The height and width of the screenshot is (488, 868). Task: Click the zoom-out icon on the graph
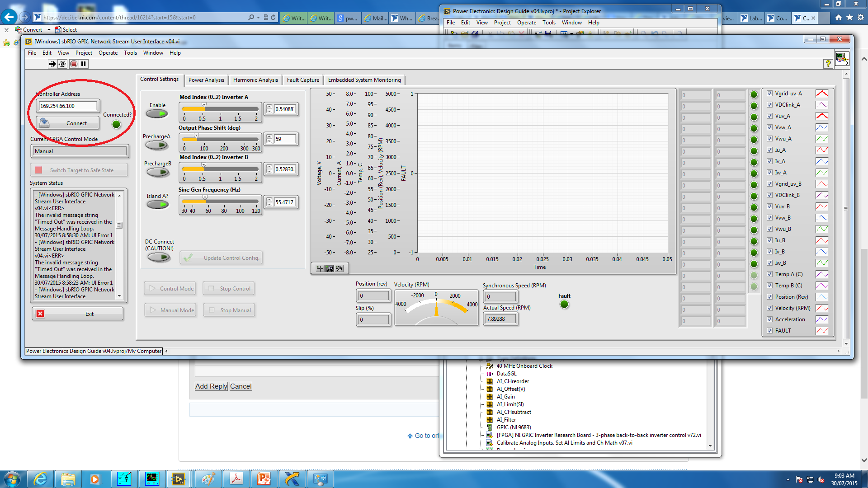pyautogui.click(x=330, y=268)
